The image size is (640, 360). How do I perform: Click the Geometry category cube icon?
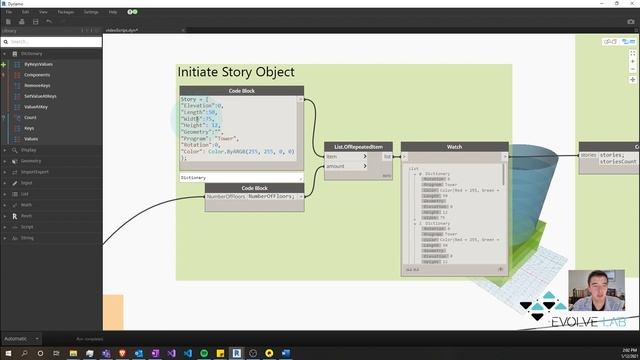[15, 161]
